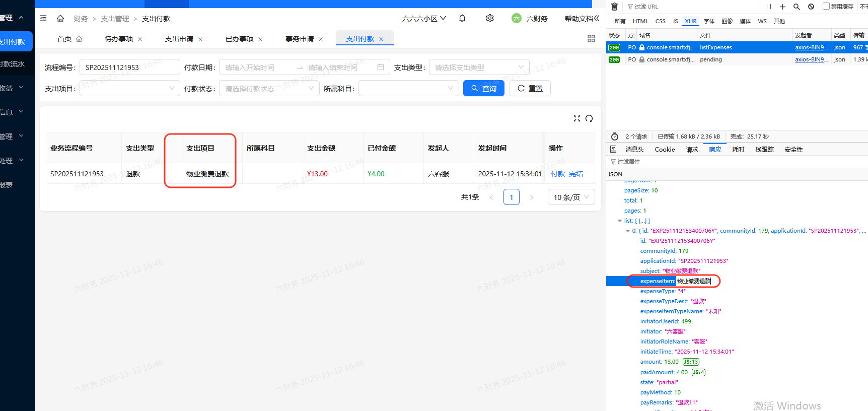This screenshot has height=411, width=868.
Task: Collapse the list node in JSON tree
Action: (620, 221)
